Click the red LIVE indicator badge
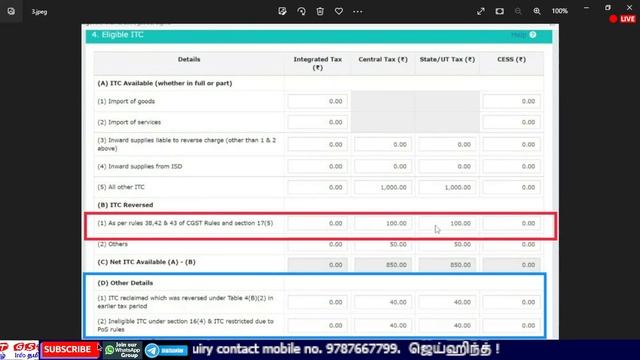Screen dimensions: 640x360 pyautogui.click(x=622, y=19)
